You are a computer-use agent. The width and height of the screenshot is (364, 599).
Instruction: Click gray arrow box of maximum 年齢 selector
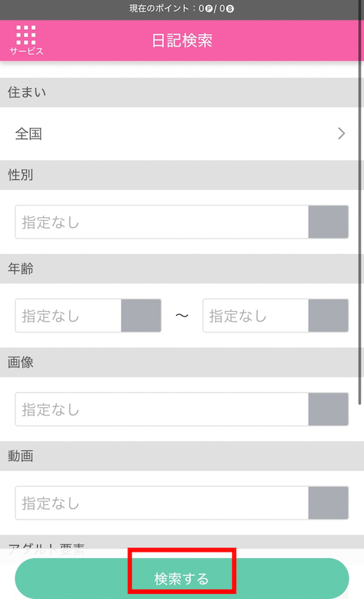[328, 316]
